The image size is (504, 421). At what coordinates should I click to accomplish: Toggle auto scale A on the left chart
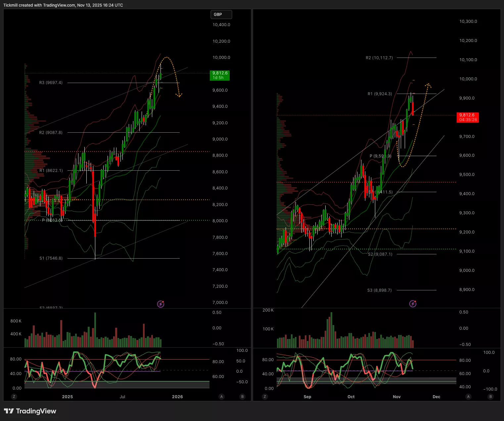(221, 397)
